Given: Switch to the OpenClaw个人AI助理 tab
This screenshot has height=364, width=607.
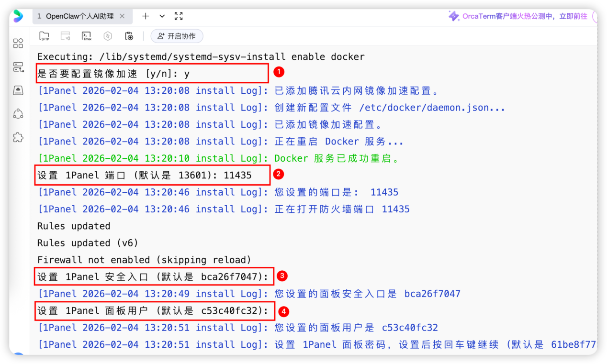Looking at the screenshot, I should (x=79, y=16).
